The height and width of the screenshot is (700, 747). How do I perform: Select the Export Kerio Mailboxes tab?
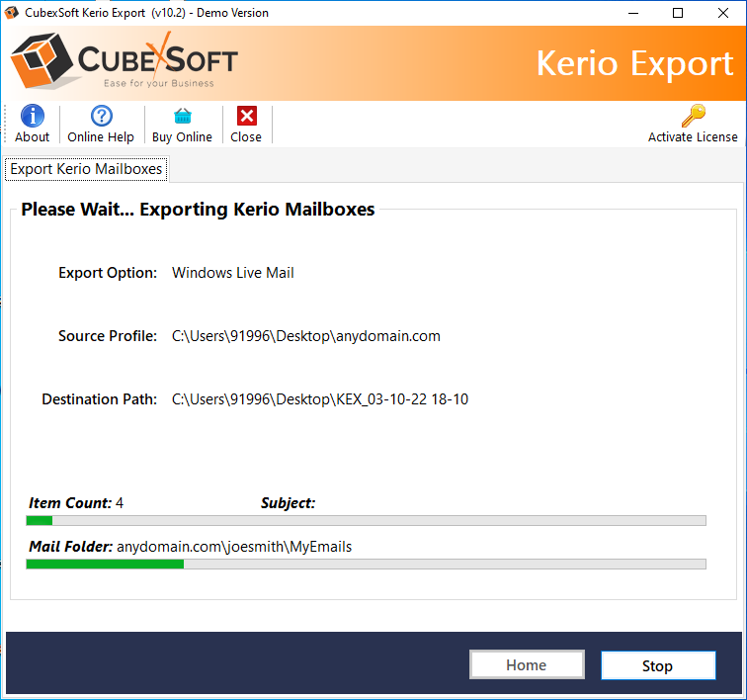[x=86, y=169]
